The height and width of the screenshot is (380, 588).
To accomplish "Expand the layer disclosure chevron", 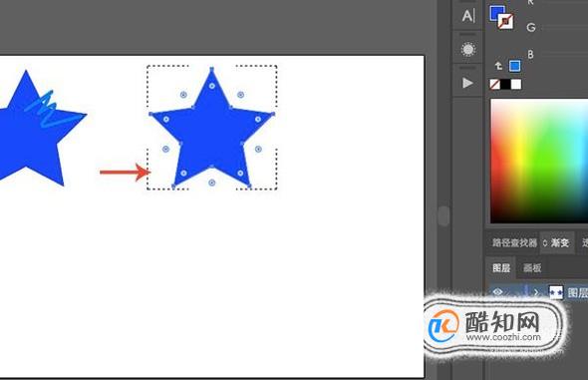I will [x=536, y=292].
